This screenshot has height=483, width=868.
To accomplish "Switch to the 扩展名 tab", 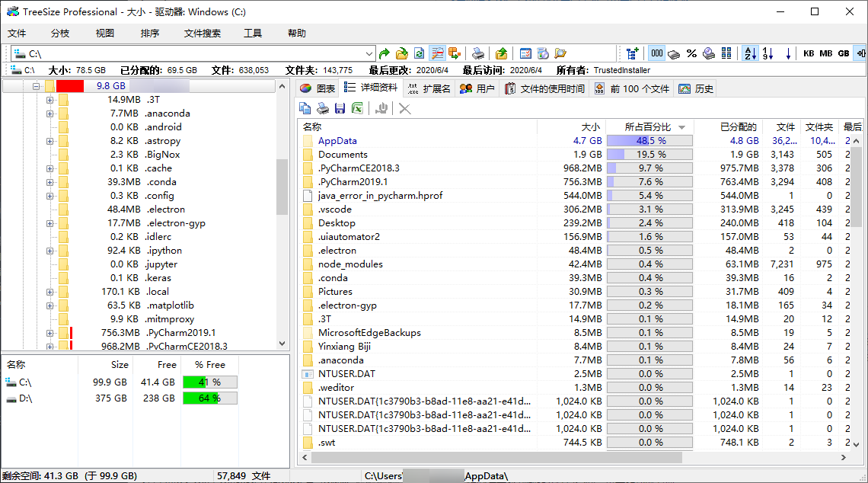I will pos(429,88).
